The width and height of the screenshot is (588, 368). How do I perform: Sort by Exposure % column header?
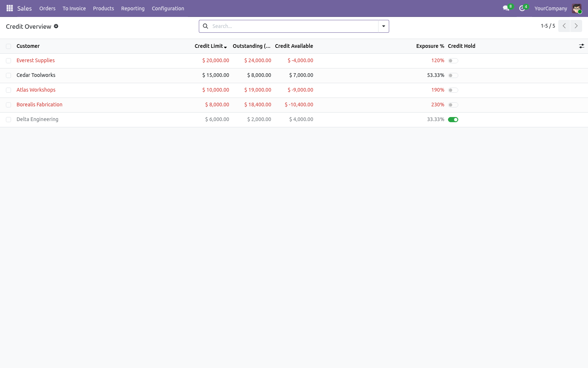coord(430,46)
